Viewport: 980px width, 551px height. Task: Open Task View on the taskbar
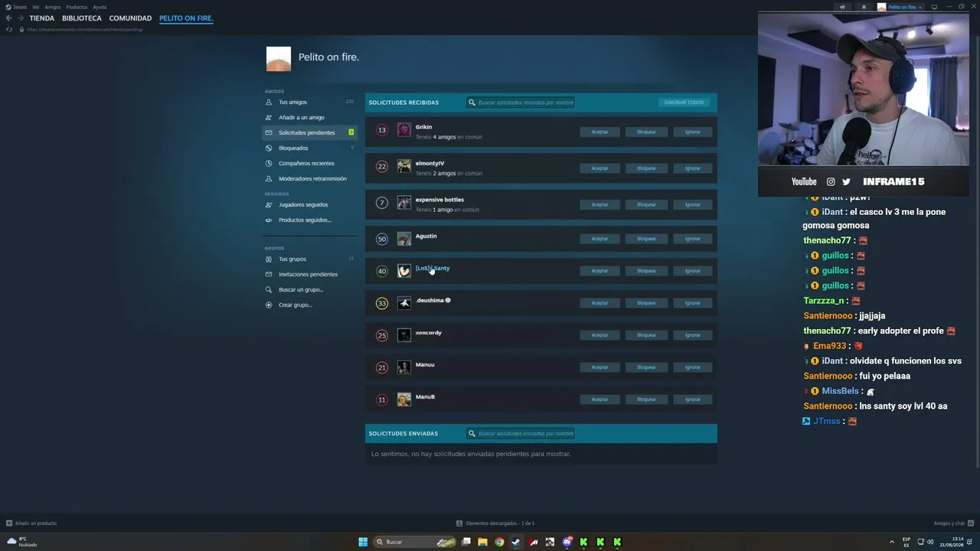[466, 542]
